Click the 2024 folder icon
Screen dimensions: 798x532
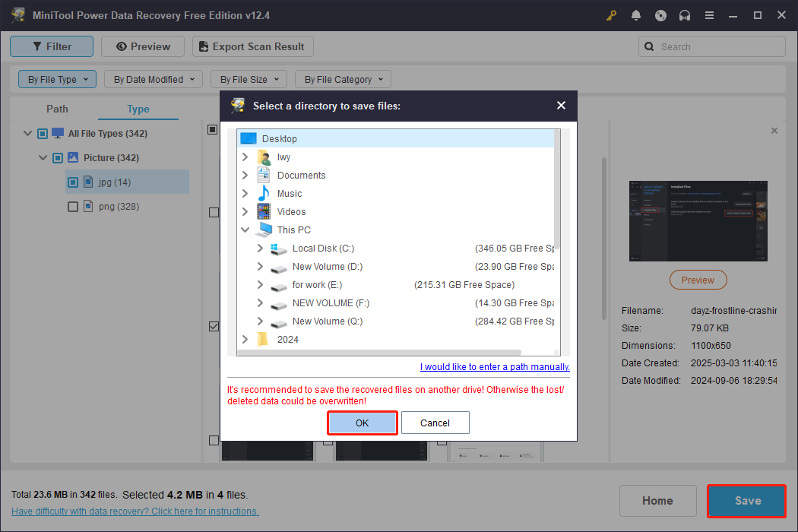[x=263, y=339]
